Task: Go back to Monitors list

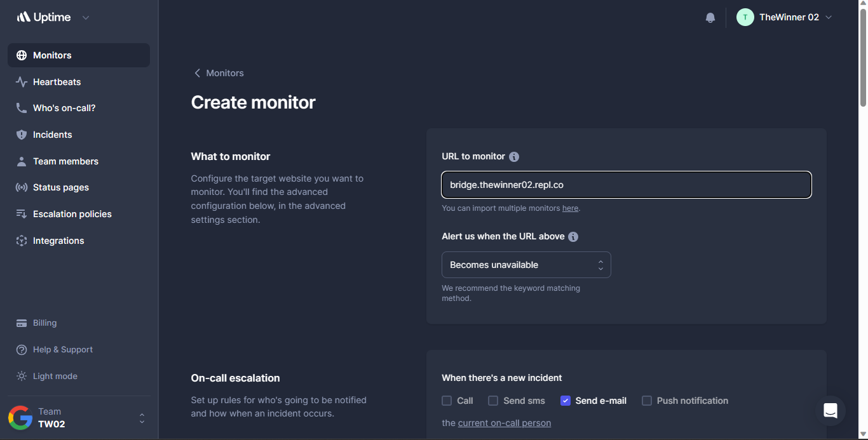Action: point(219,73)
